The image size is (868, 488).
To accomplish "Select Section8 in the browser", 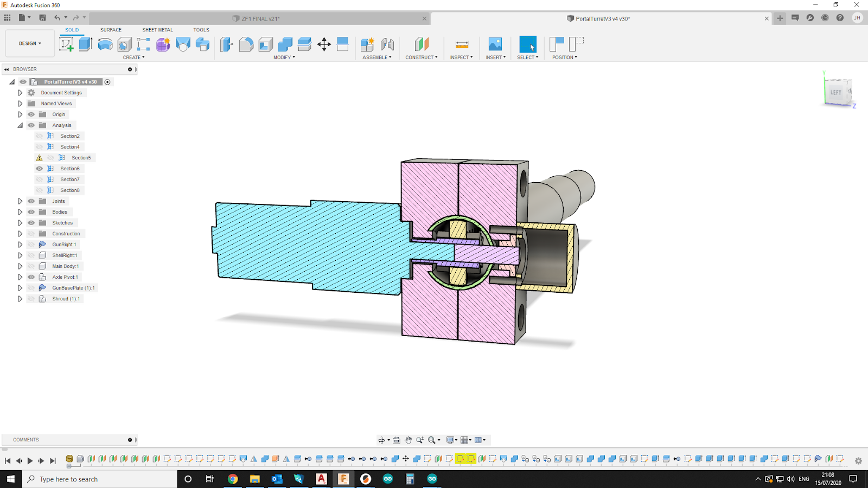I will click(70, 190).
